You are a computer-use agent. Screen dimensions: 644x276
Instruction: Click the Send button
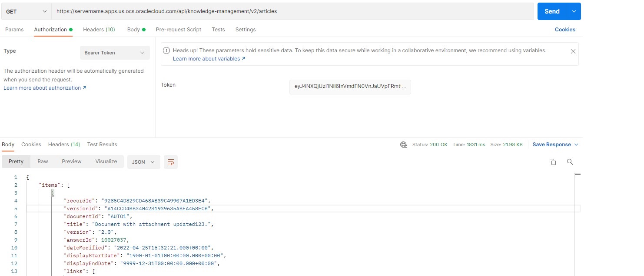point(551,11)
